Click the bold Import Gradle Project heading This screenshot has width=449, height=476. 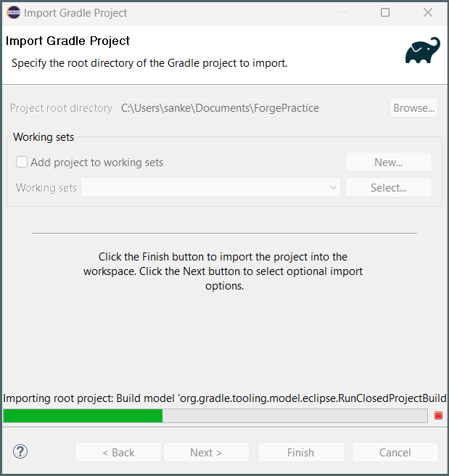click(x=67, y=41)
